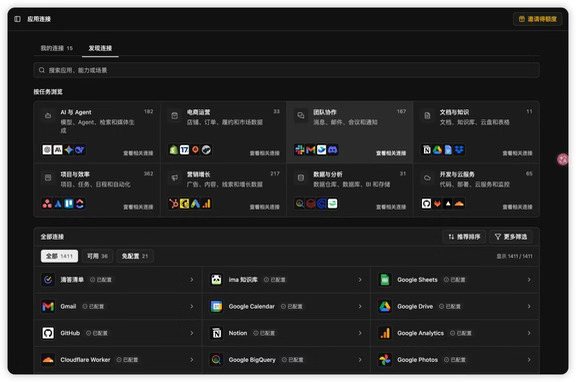Click the Trello icon in 项目与效率 card
This screenshot has width=576, height=382.
click(x=69, y=203)
